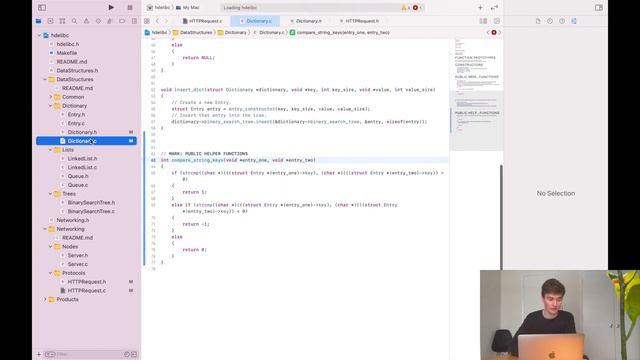Image resolution: width=640 pixels, height=360 pixels.
Task: Add an editor on the right
Action: pos(497,21)
